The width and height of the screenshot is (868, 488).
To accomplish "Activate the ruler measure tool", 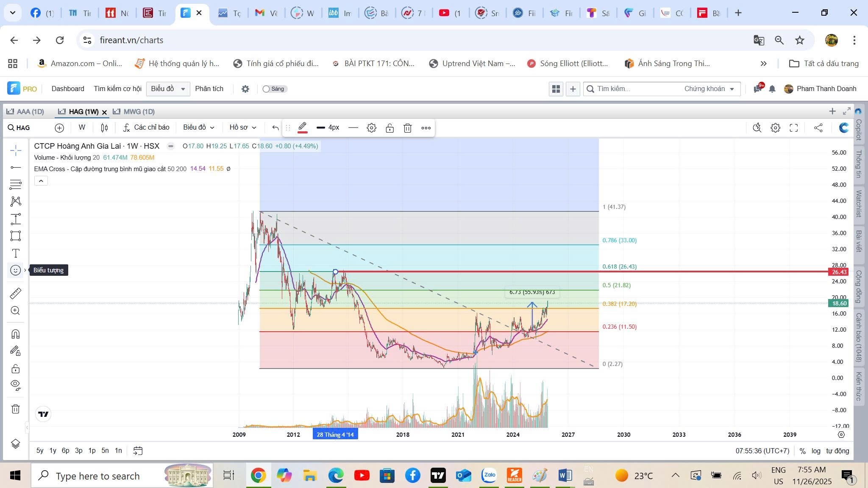I will click(16, 293).
